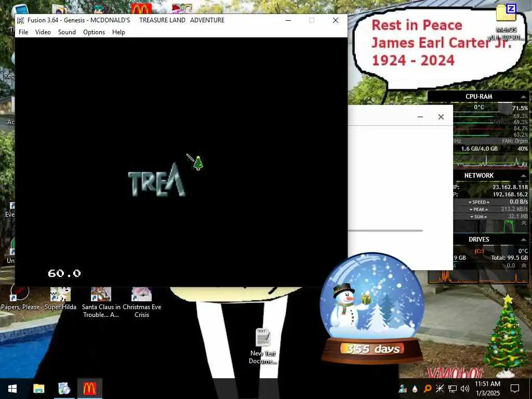Minimize the white window behind Fusion
The height and width of the screenshot is (399, 532).
(x=420, y=117)
